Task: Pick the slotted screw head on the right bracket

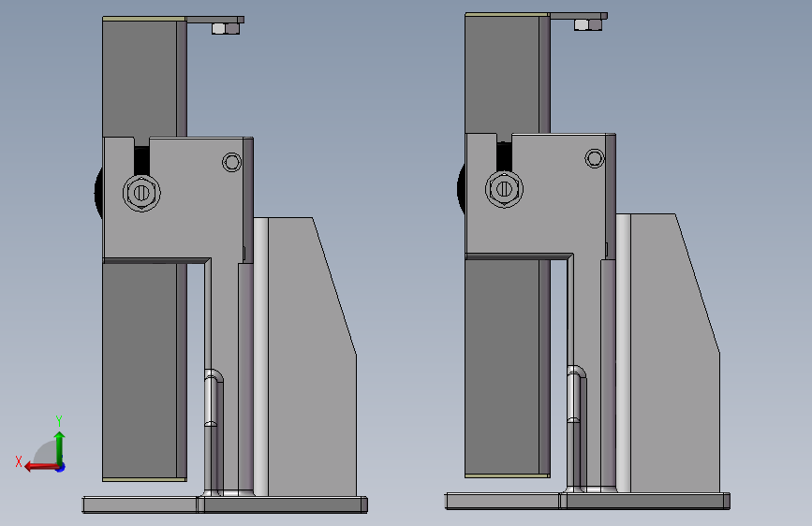Action: tap(504, 189)
